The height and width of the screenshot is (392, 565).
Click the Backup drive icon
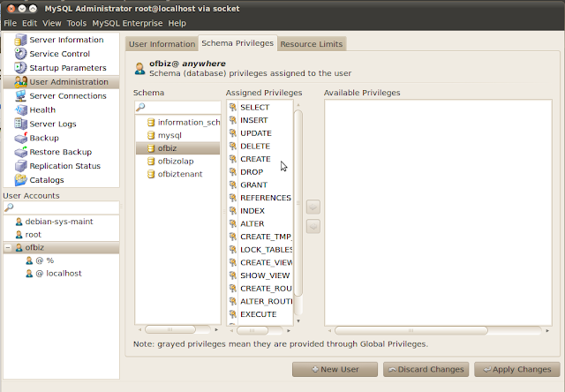pyautogui.click(x=20, y=138)
